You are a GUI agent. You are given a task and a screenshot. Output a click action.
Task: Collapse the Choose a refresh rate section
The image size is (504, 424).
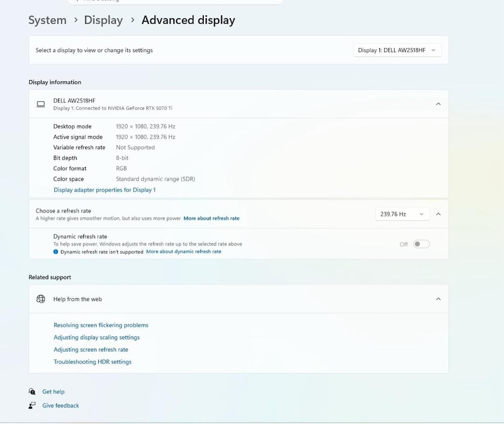[x=438, y=214]
